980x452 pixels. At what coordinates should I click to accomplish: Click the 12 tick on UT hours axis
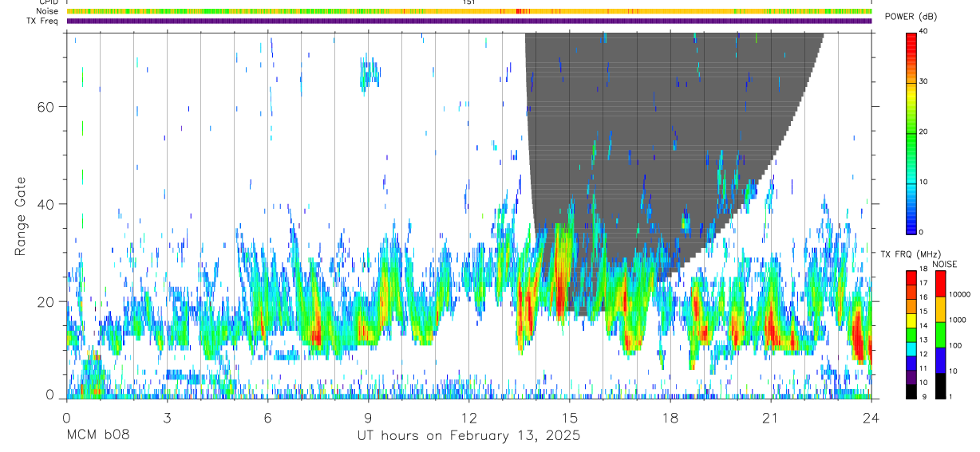[468, 419]
